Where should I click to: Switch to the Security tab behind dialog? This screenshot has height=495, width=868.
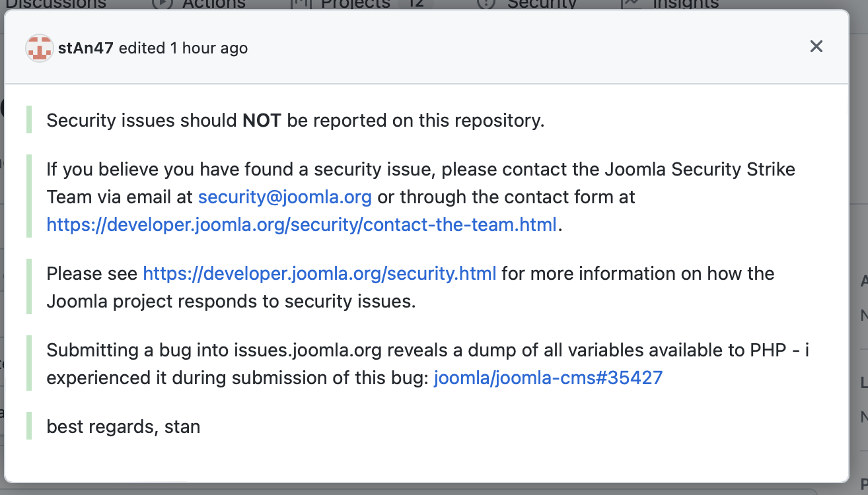point(528,4)
